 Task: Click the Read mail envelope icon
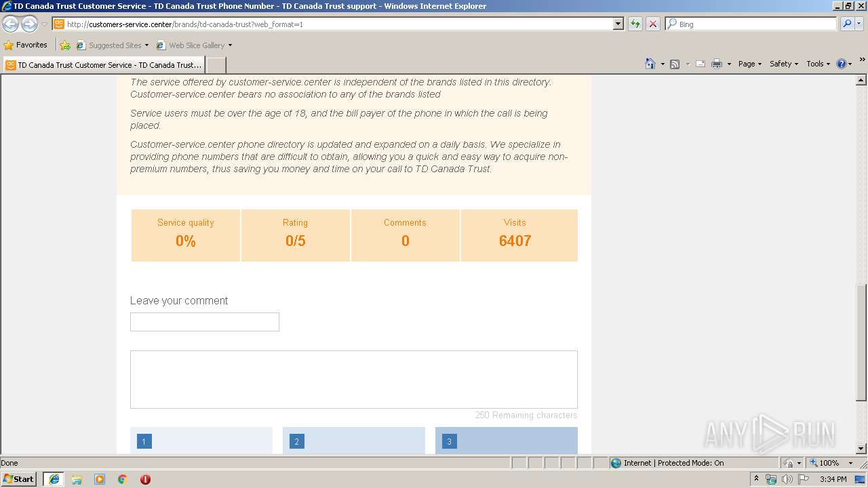tap(701, 64)
